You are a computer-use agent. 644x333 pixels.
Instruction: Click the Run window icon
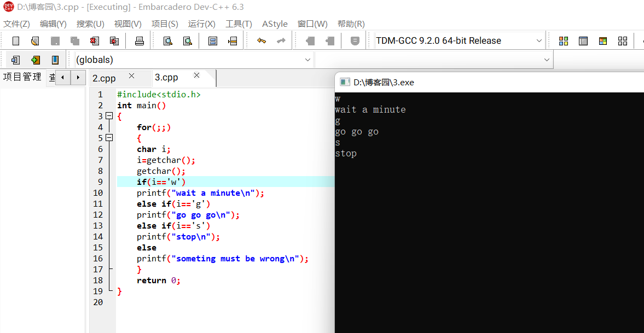point(583,40)
